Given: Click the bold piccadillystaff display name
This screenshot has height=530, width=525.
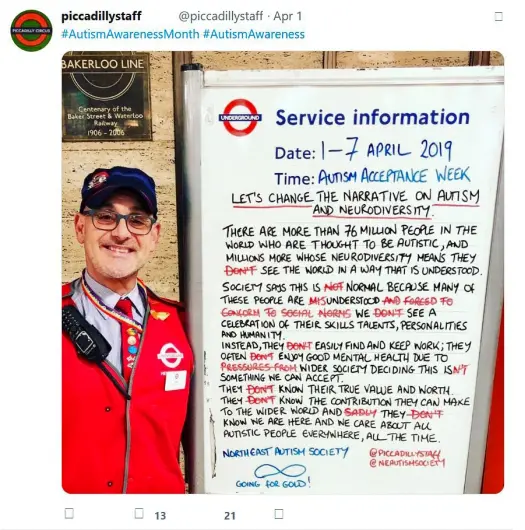Looking at the screenshot, I should coord(101,16).
